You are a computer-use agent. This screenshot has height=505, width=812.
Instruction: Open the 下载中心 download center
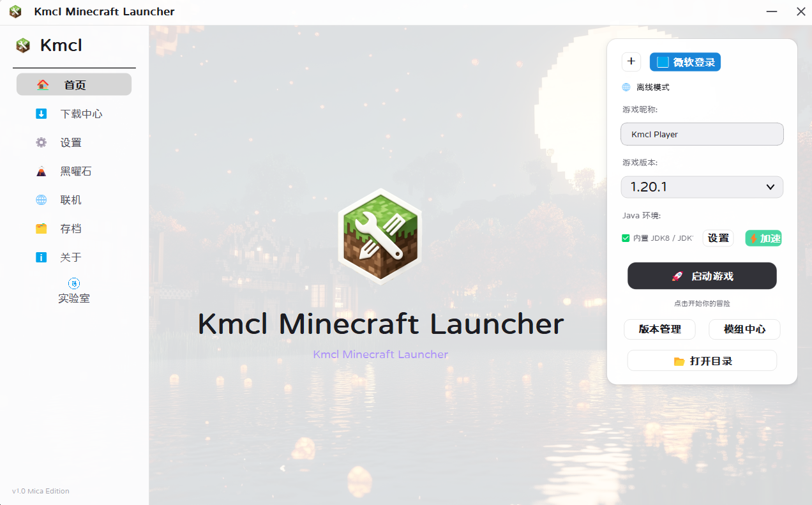pyautogui.click(x=74, y=114)
